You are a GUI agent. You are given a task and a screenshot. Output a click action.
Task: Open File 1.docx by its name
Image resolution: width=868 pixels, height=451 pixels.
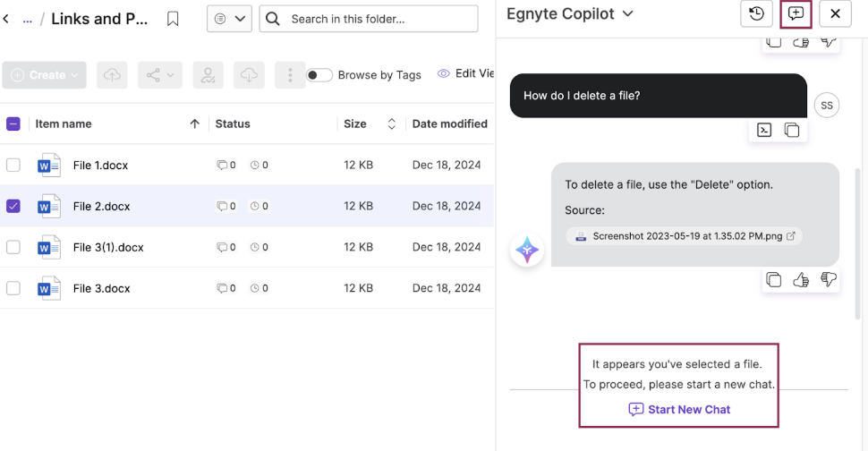point(100,166)
